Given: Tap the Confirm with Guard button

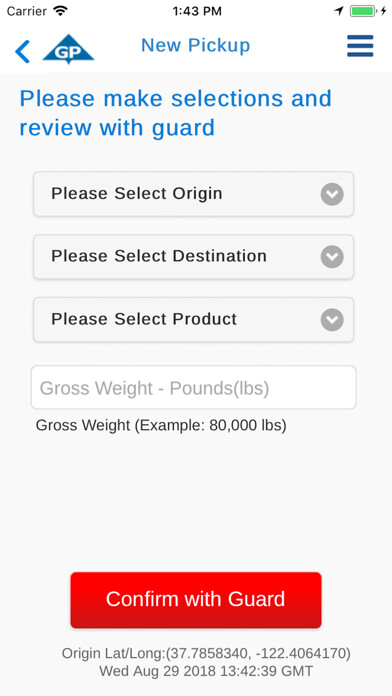Looking at the screenshot, I should pyautogui.click(x=196, y=600).
